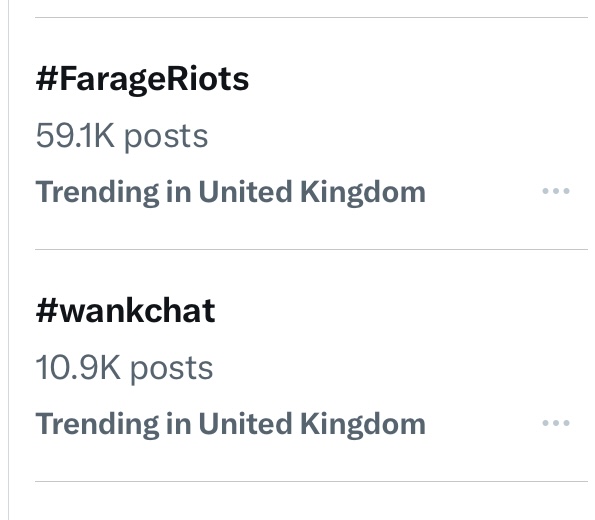Expand three-dot menu on the first trending item
Viewport: 595px width, 520px height.
point(556,191)
